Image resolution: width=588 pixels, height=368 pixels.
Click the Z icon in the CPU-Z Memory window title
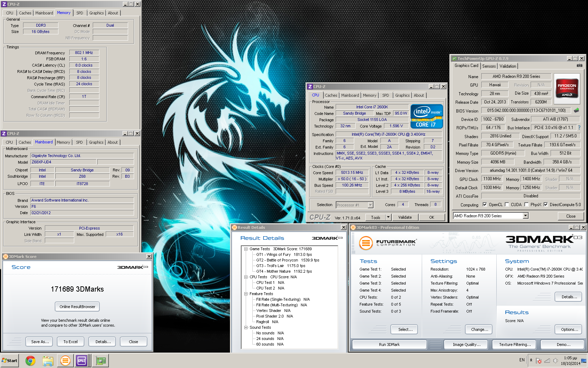point(4,4)
